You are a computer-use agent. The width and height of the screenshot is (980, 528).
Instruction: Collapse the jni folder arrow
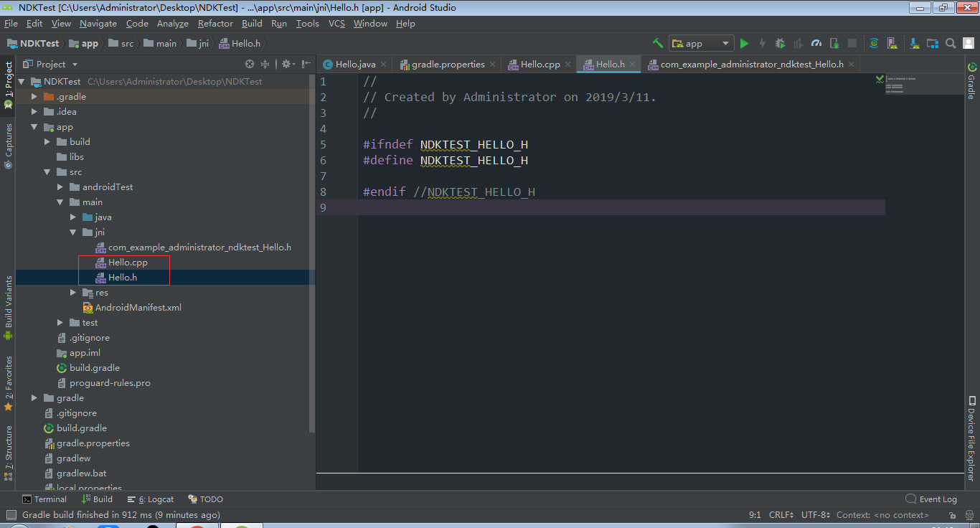click(73, 232)
